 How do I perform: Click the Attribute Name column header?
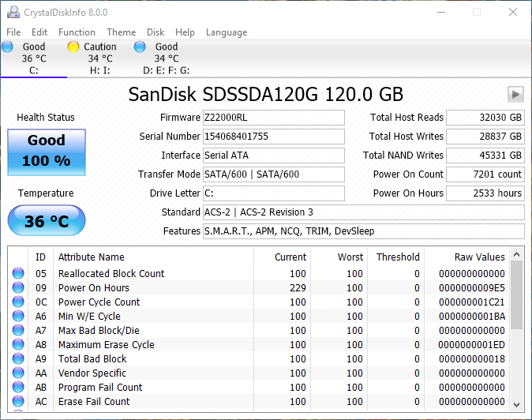[153, 257]
